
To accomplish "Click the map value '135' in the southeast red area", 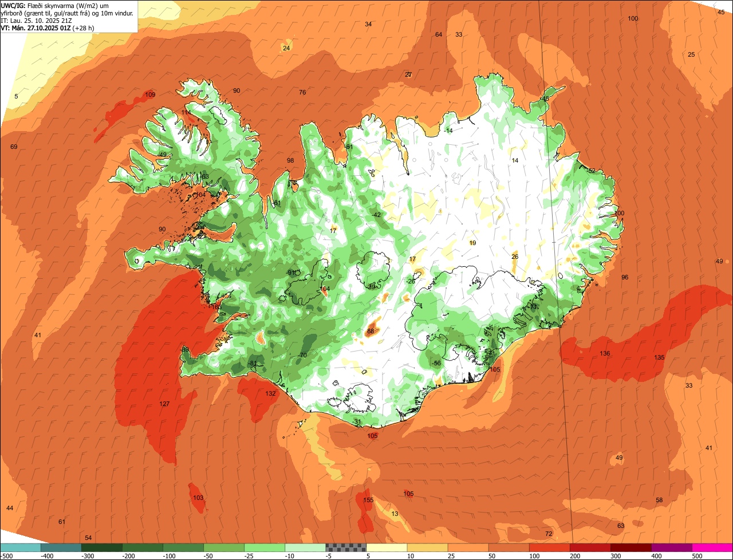I will [659, 357].
